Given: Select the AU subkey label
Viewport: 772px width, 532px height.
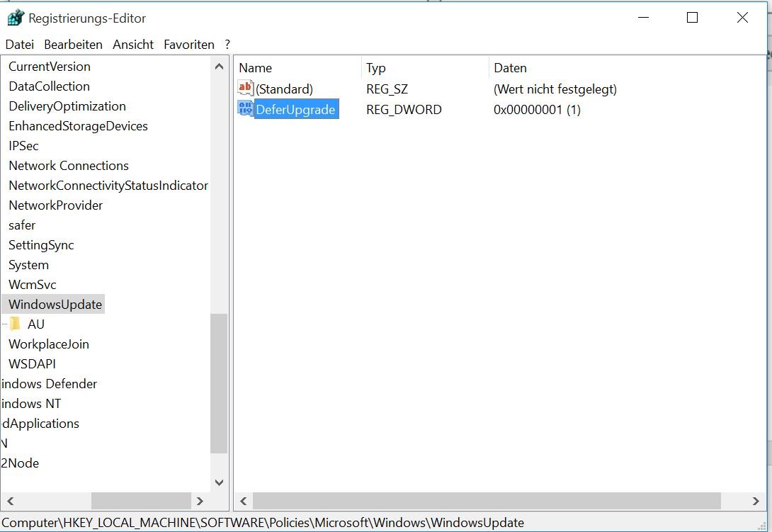Looking at the screenshot, I should pos(36,324).
